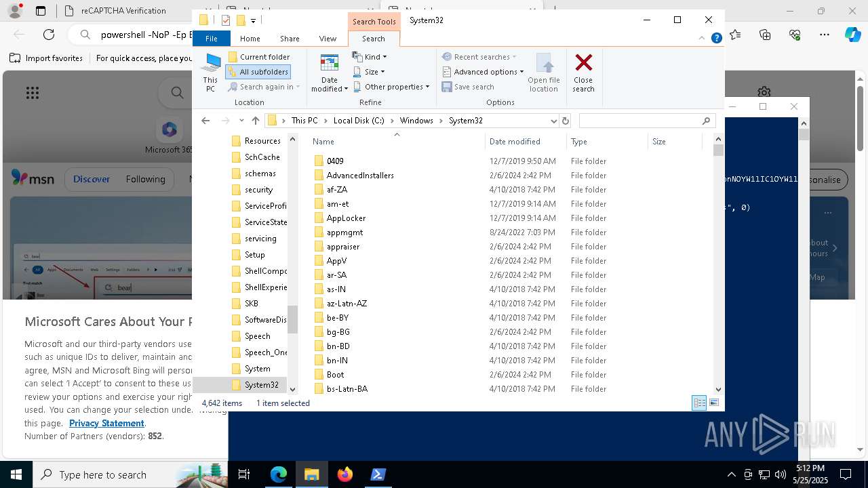Viewport: 868px width, 488px height.
Task: Select servicing folder in navigation tree
Action: [x=260, y=239]
